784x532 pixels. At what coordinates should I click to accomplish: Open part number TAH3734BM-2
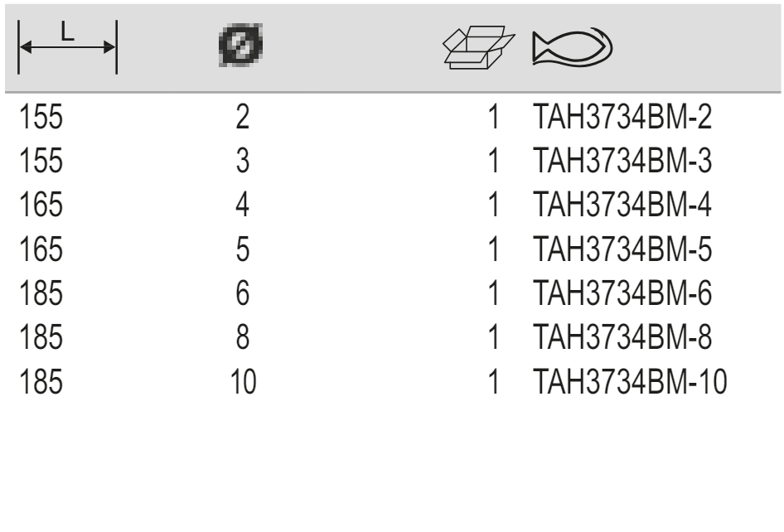point(622,118)
